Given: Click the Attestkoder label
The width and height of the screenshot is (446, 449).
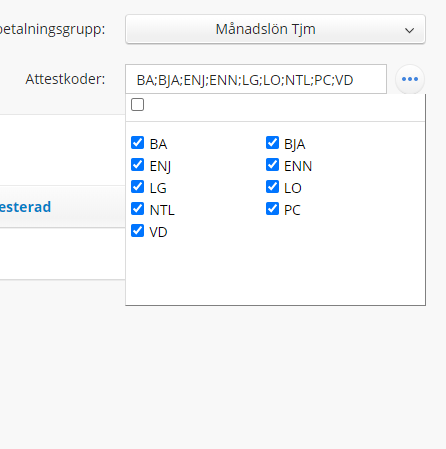Looking at the screenshot, I should click(x=65, y=79).
